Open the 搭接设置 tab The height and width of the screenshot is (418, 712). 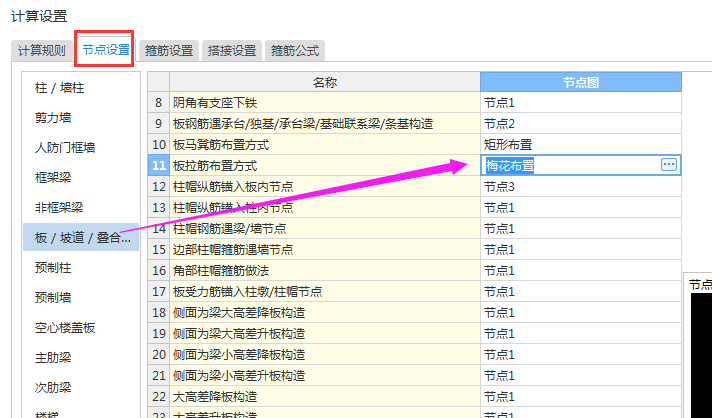click(x=232, y=50)
